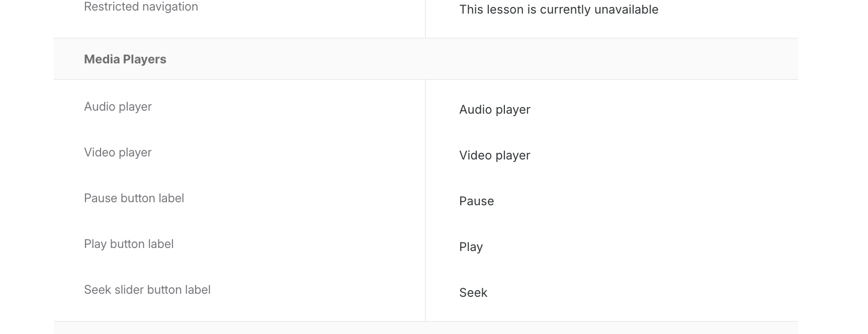Click the gray section strip below the Seek row
Viewport: 868px width, 334px height.
click(x=425, y=328)
